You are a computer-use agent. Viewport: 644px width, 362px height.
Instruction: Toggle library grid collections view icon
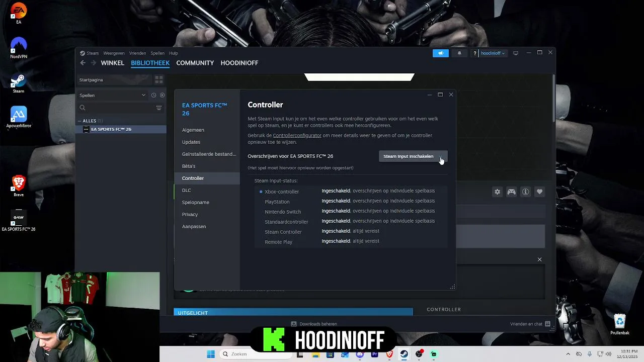coord(159,80)
